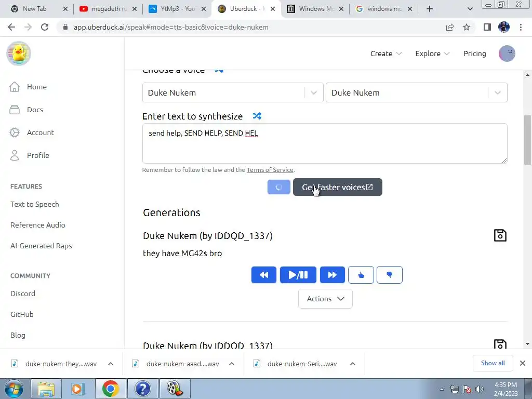The height and width of the screenshot is (399, 532).
Task: Give thumbs down to the generation
Action: [390, 275]
